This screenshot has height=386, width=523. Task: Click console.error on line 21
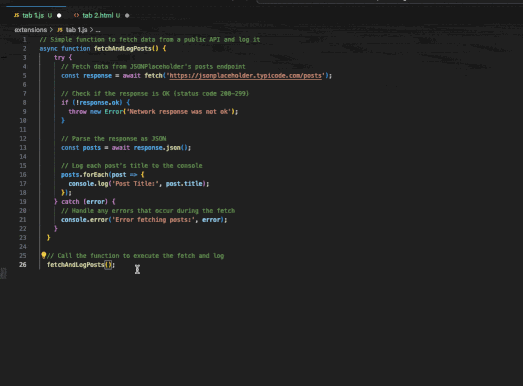84,220
